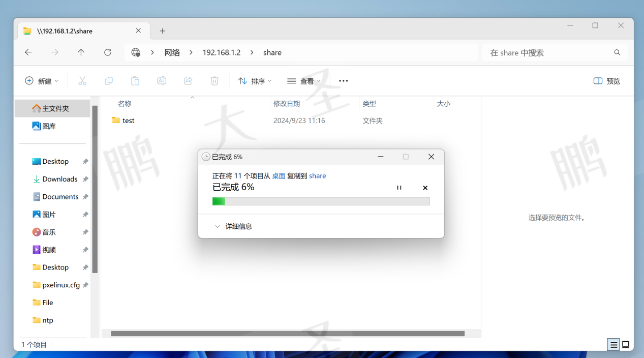Expand More details (详细信息) in copy dialog
The width and height of the screenshot is (644, 358).
pyautogui.click(x=233, y=226)
